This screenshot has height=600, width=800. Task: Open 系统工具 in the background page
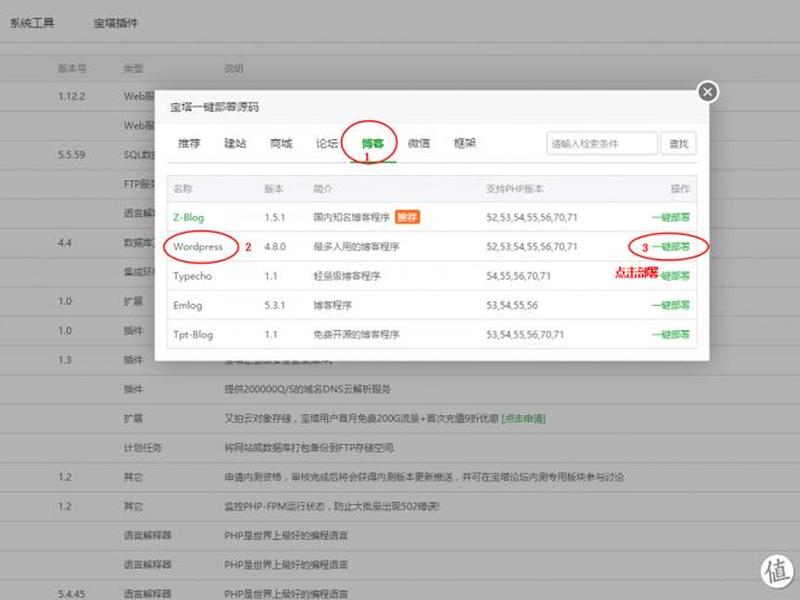pyautogui.click(x=32, y=23)
